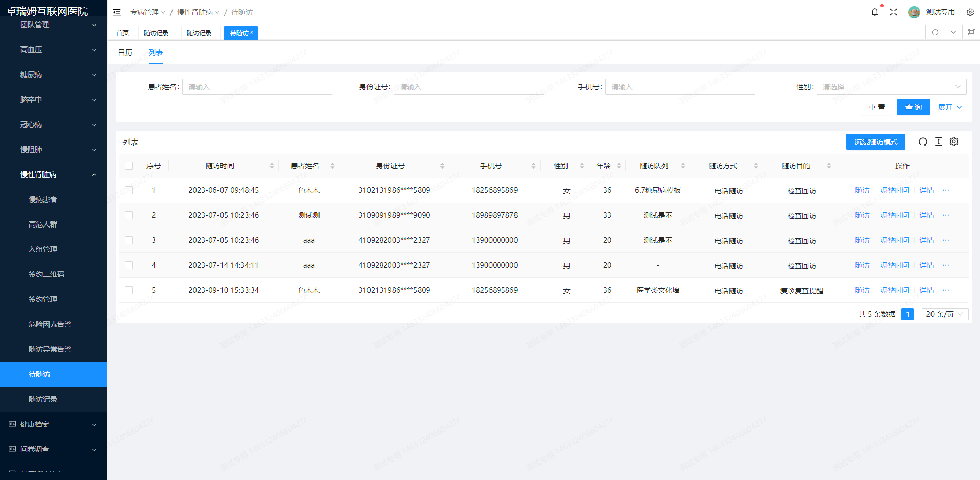
Task: Collapse 慢性肾脏病 sidebar menu
Action: [54, 174]
